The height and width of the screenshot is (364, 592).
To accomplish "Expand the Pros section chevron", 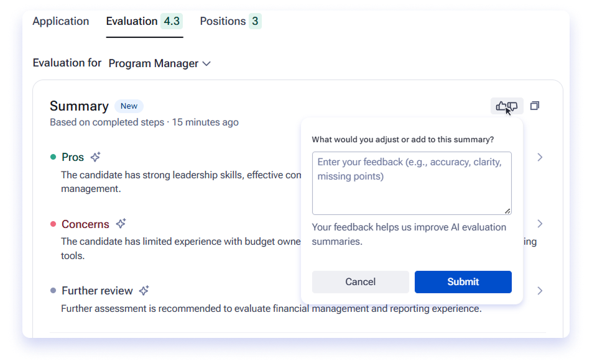I will [x=540, y=157].
